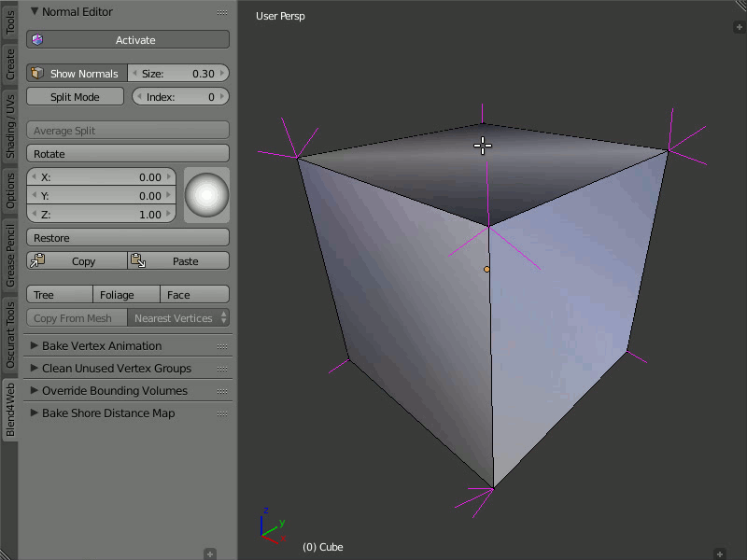Click the Paste clipboard icon
Image resolution: width=747 pixels, height=560 pixels.
pos(137,261)
